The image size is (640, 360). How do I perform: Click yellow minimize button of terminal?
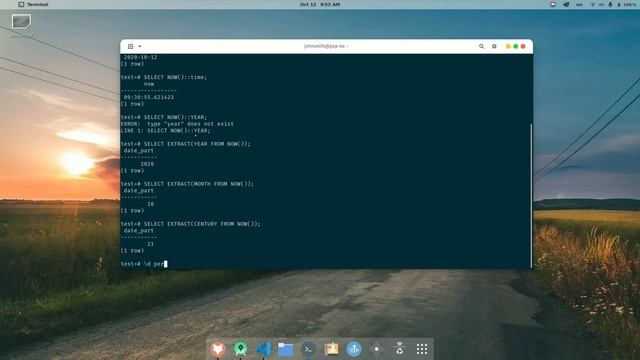(x=508, y=47)
